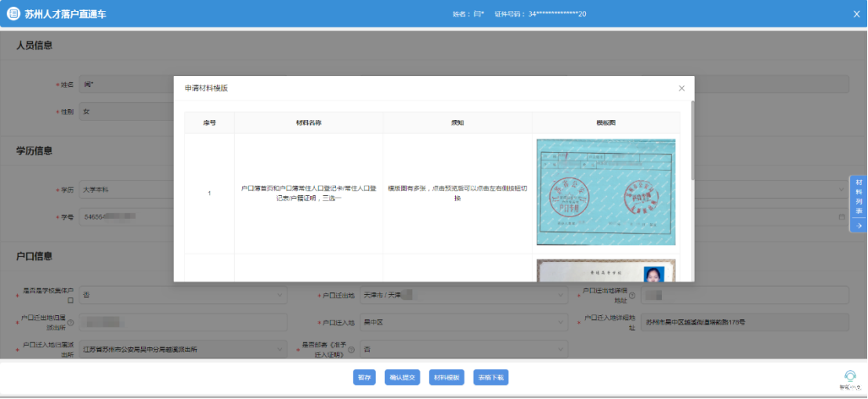Image resolution: width=868 pixels, height=399 pixels.
Task: Click the help icon beside 户口迁出地详细地址
Action: [633, 296]
